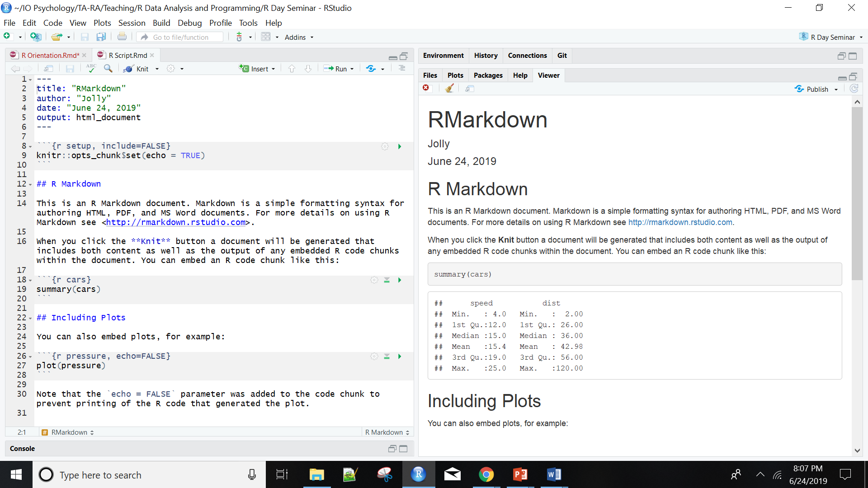868x488 pixels.
Task: Collapse the R Markdown section at line 12
Action: pyautogui.click(x=30, y=184)
